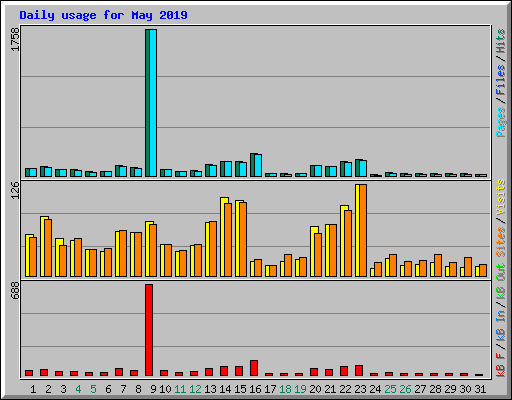Screen dimensions: 512x400
Task: Click the day 28 axis label
Action: click(435, 389)
